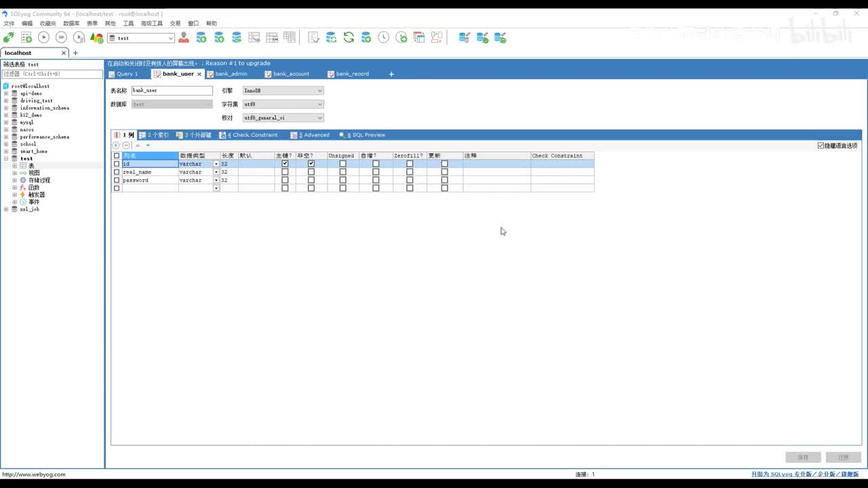Click the lightning icon beside 触发器

click(x=23, y=195)
